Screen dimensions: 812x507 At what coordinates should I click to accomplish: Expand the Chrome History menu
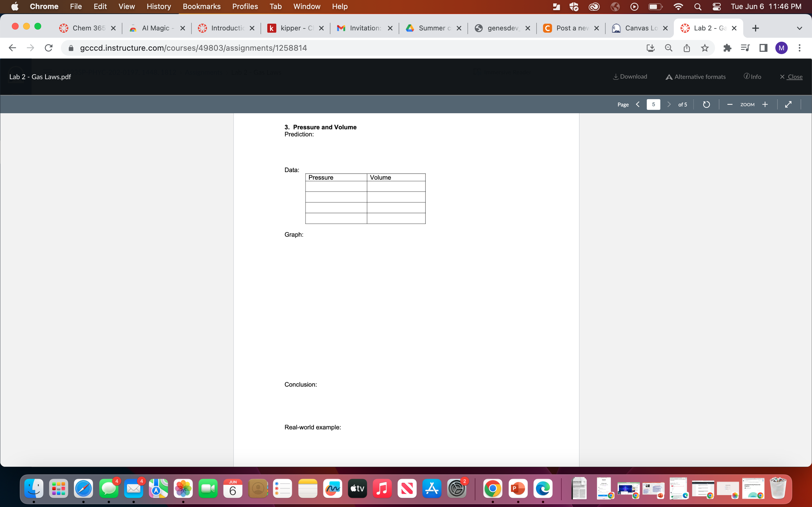(158, 6)
